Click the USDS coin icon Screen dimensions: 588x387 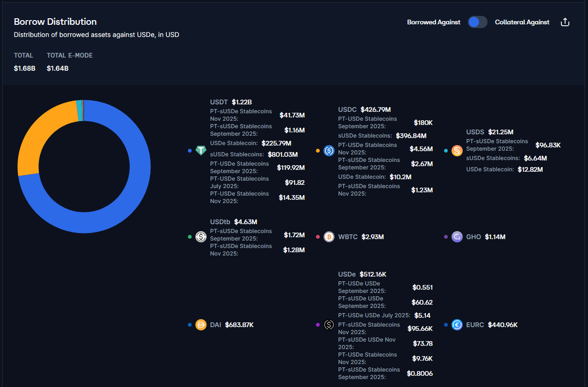[x=457, y=151]
